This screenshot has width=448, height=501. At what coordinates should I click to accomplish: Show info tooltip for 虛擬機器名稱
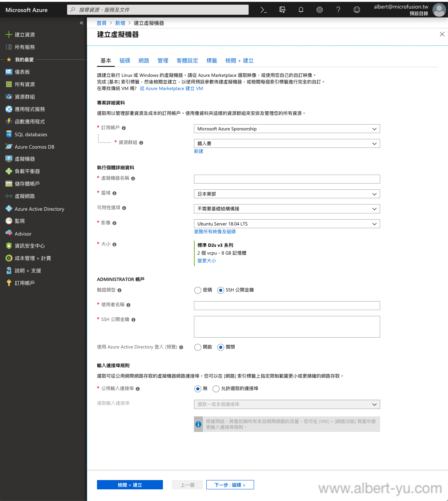(133, 179)
